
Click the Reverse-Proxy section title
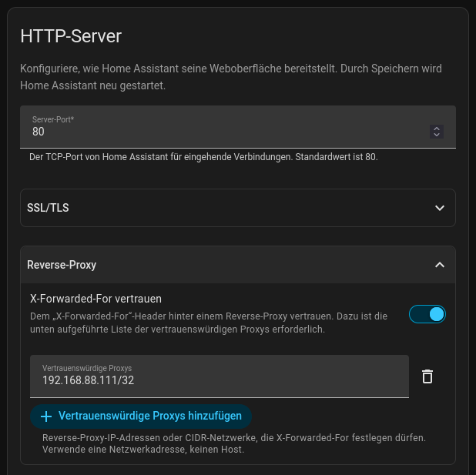[62, 265]
